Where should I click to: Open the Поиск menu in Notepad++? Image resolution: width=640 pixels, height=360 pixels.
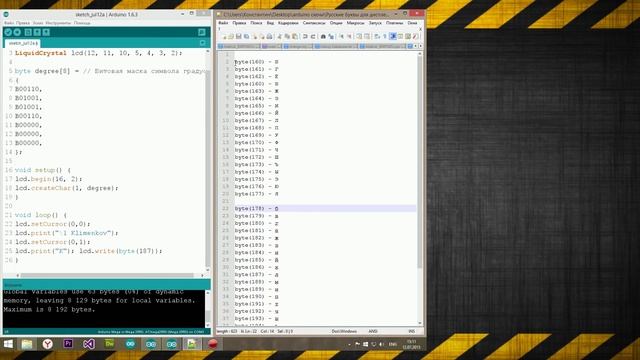[x=256, y=23]
